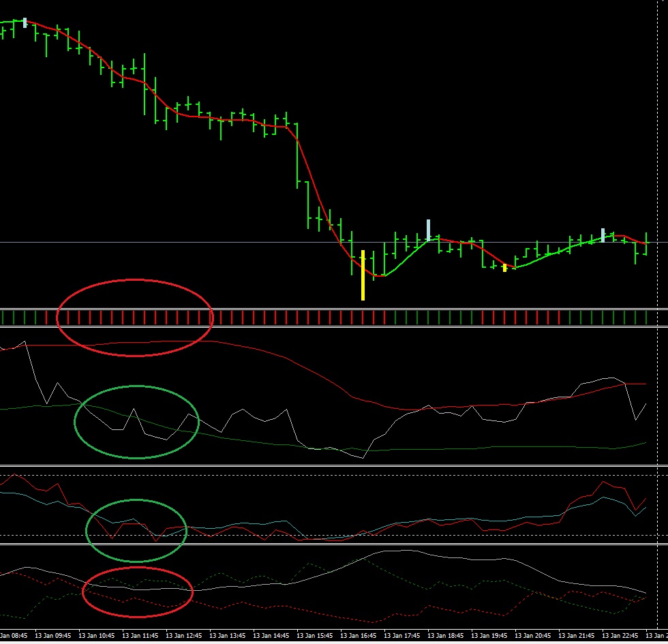Click the '13 Jan 17:45' time axis label
This screenshot has height=644, width=668.
tap(401, 635)
